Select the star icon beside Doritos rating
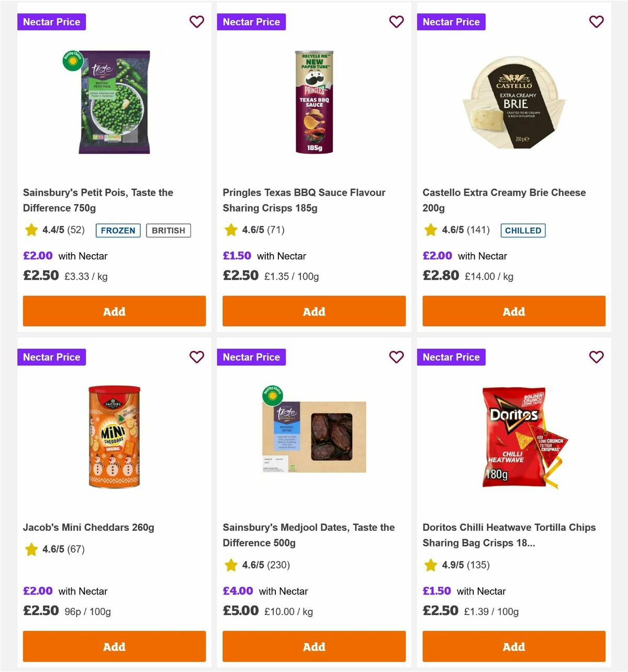Screen dimensions: 628x672 [x=430, y=565]
